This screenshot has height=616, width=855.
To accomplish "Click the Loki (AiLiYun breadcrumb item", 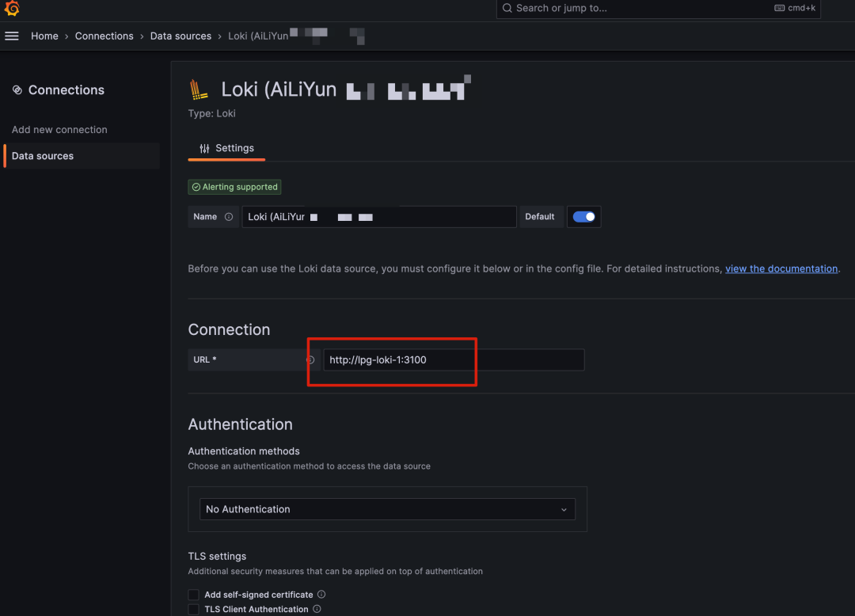I will click(x=258, y=36).
